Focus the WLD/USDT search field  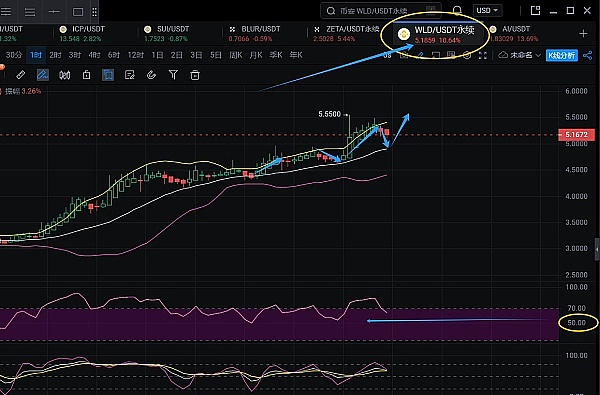(381, 11)
